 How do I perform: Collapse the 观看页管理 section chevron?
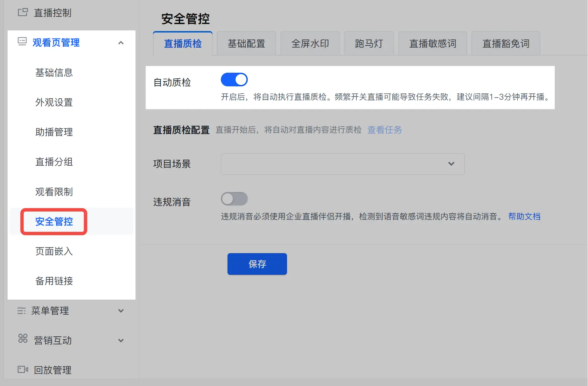pyautogui.click(x=121, y=43)
